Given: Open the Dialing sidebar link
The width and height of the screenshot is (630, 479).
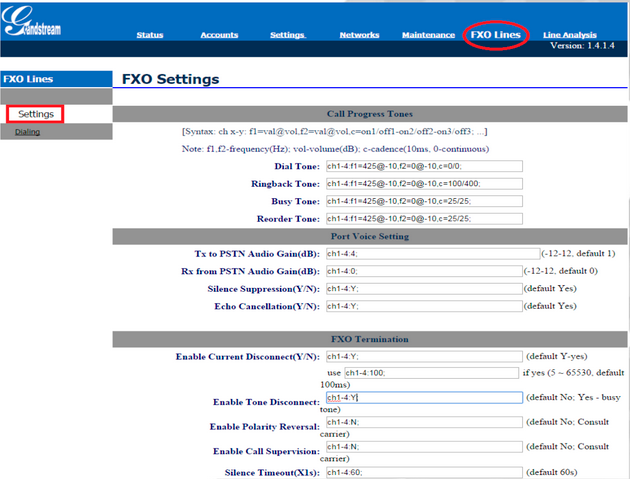Looking at the screenshot, I should [x=28, y=132].
